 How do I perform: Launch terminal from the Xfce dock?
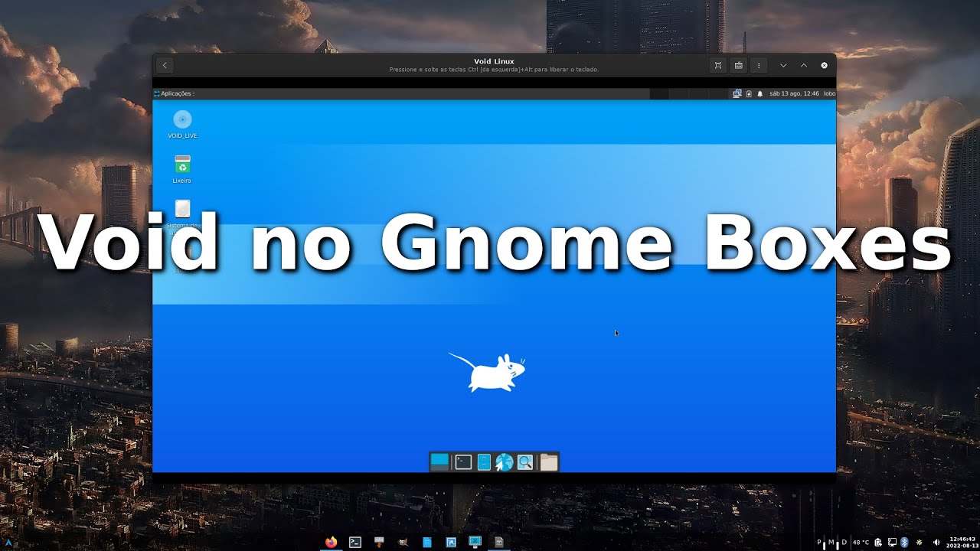tap(463, 461)
